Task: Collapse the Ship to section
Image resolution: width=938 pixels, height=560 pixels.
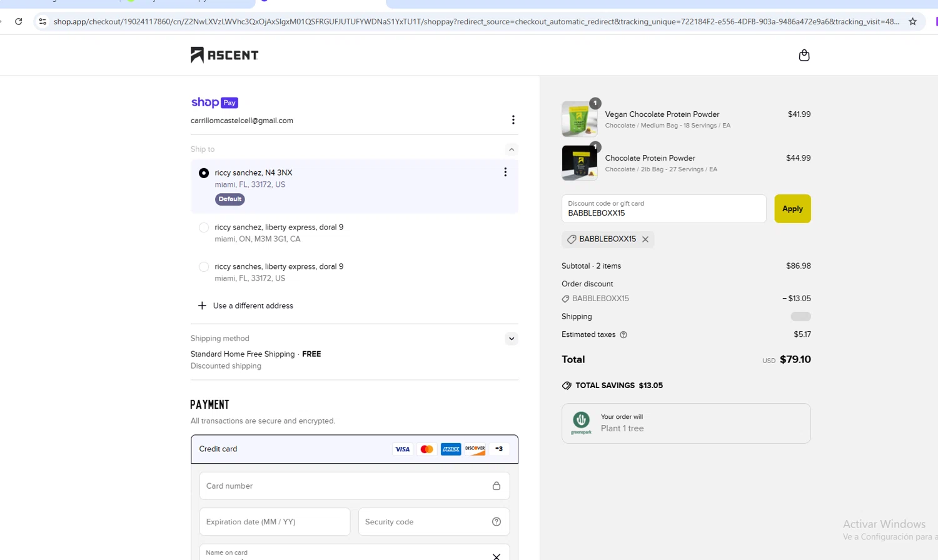Action: pyautogui.click(x=512, y=149)
